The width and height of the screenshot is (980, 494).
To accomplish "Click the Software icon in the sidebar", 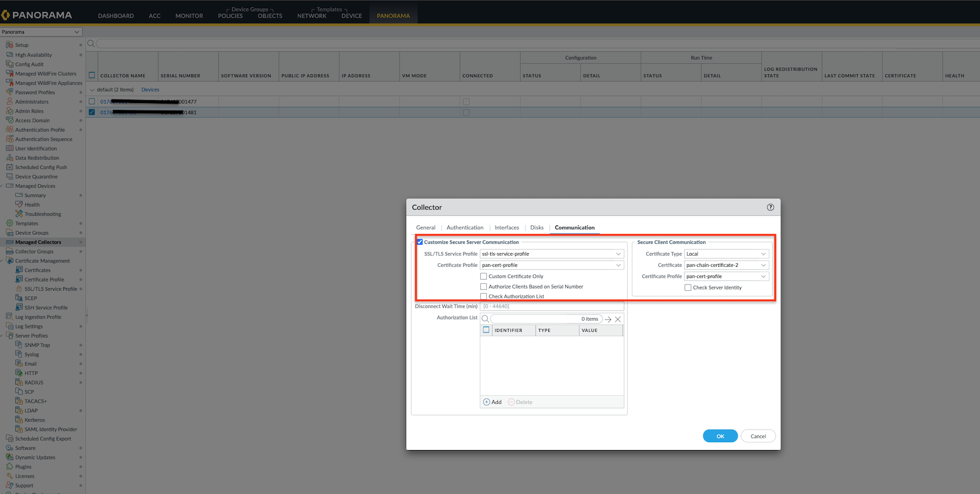I will pos(9,448).
